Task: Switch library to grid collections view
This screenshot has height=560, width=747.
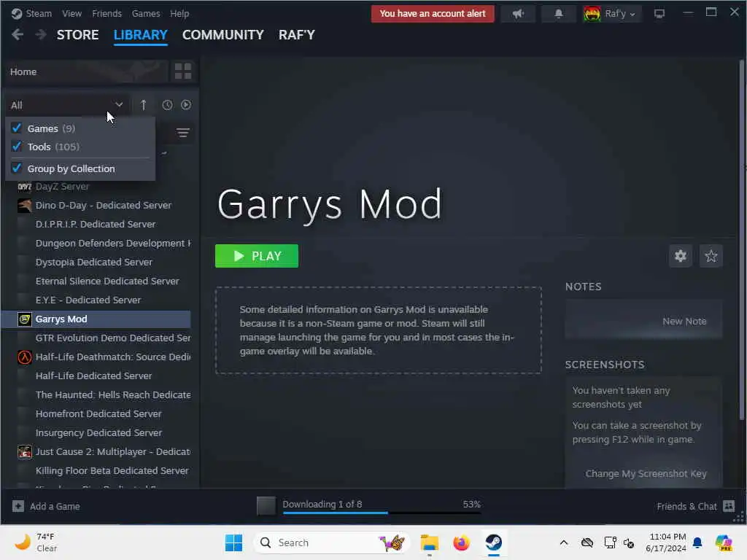Action: click(x=183, y=71)
